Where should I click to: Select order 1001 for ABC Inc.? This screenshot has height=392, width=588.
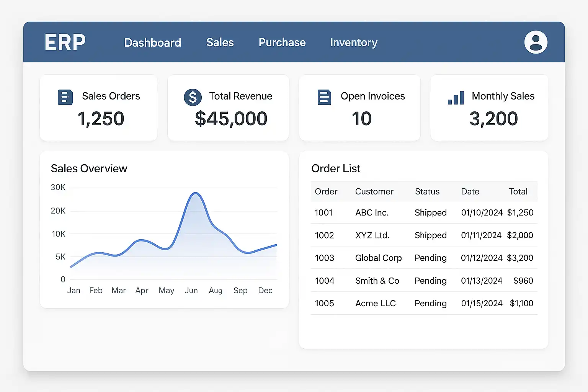point(324,213)
